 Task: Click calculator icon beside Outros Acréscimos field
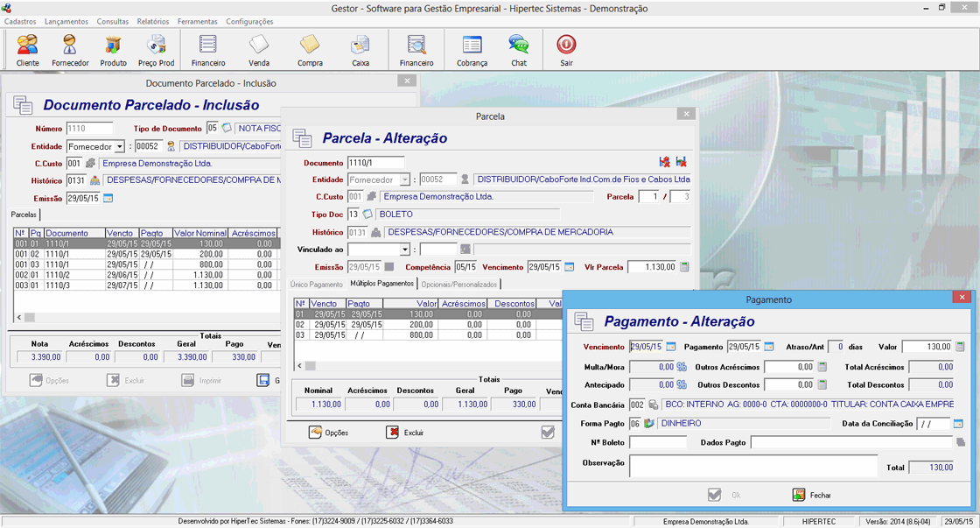[x=822, y=367]
